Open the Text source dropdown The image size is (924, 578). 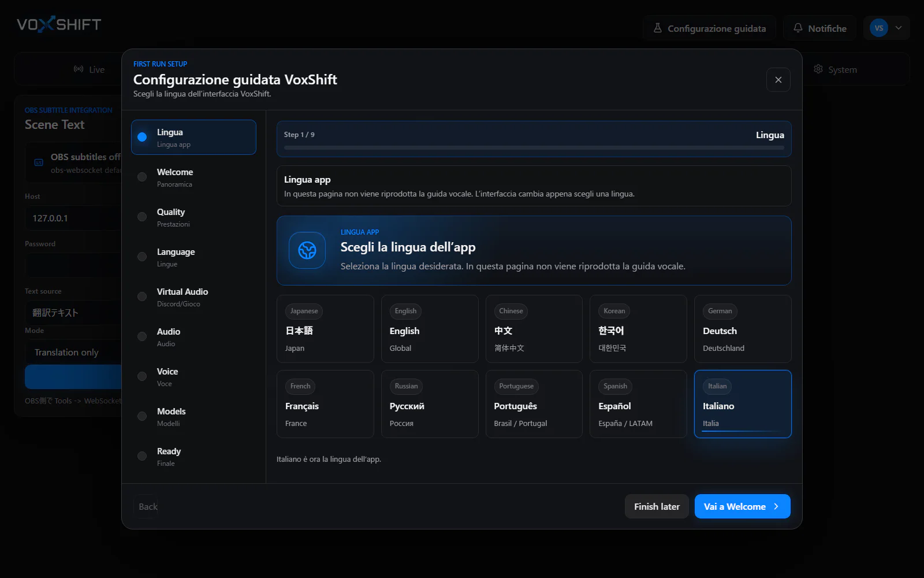coord(73,312)
